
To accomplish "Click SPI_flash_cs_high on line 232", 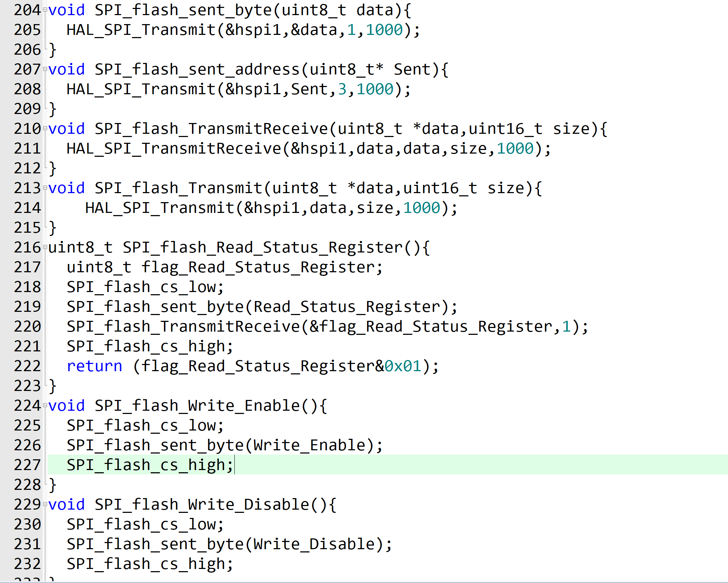I will coord(146,564).
